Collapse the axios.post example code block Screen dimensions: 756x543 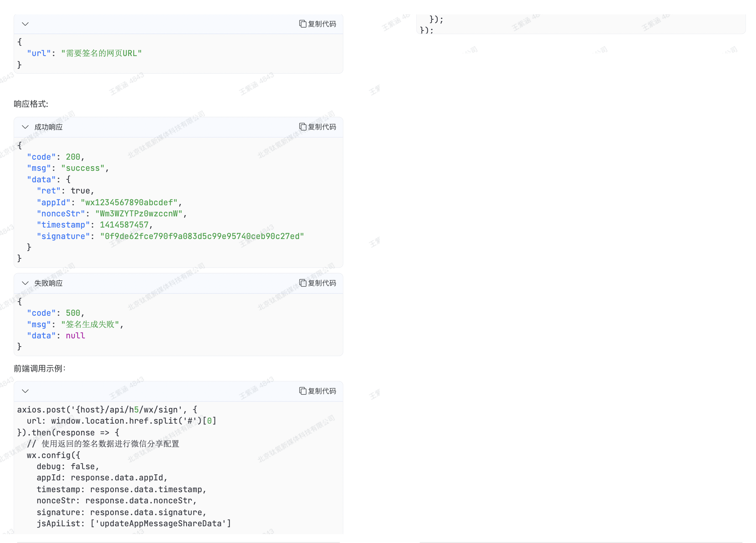click(x=25, y=391)
